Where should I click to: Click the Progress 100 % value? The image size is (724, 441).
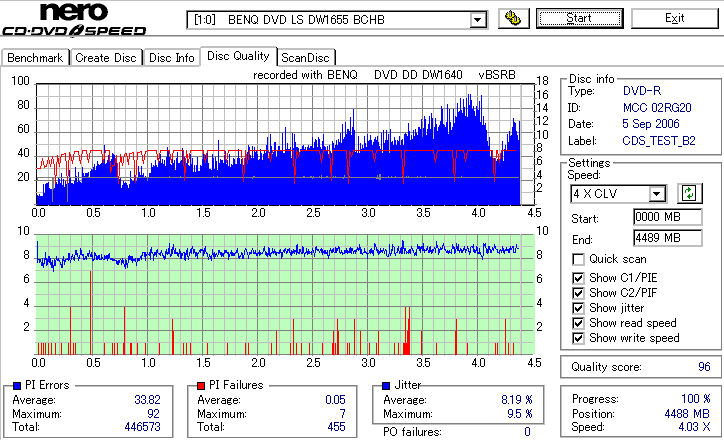click(695, 399)
